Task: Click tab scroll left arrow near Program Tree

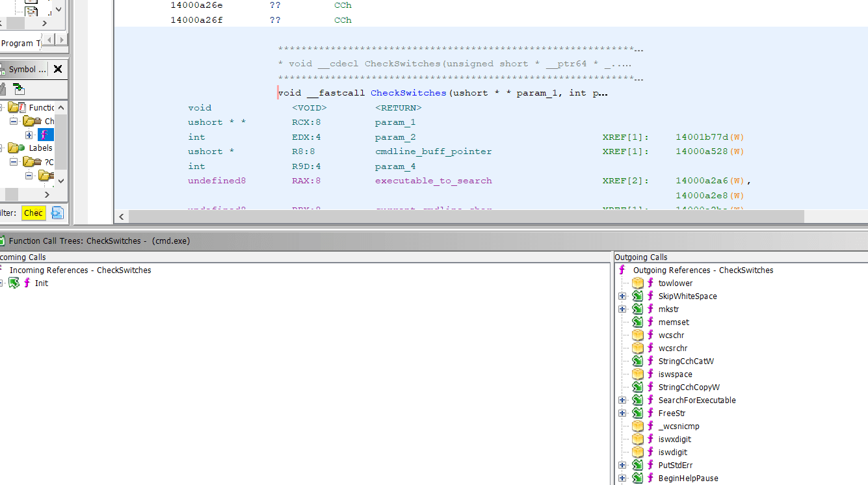Action: pyautogui.click(x=50, y=40)
